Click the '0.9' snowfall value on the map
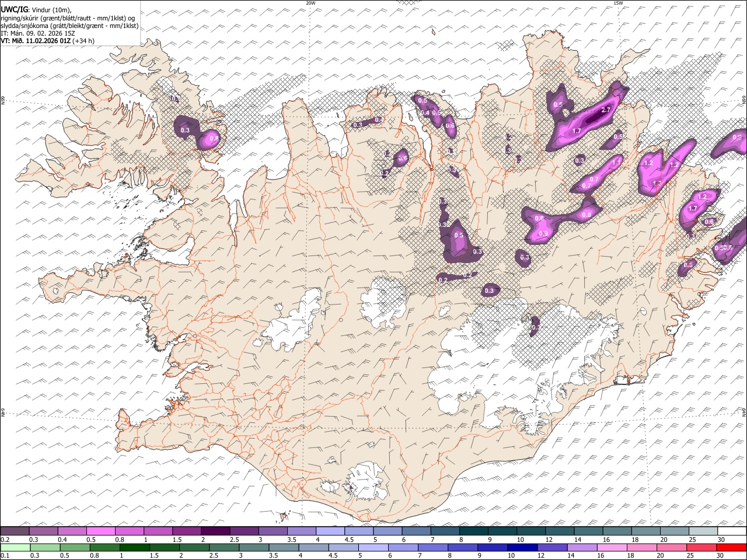The height and width of the screenshot is (560, 747). pos(543,233)
